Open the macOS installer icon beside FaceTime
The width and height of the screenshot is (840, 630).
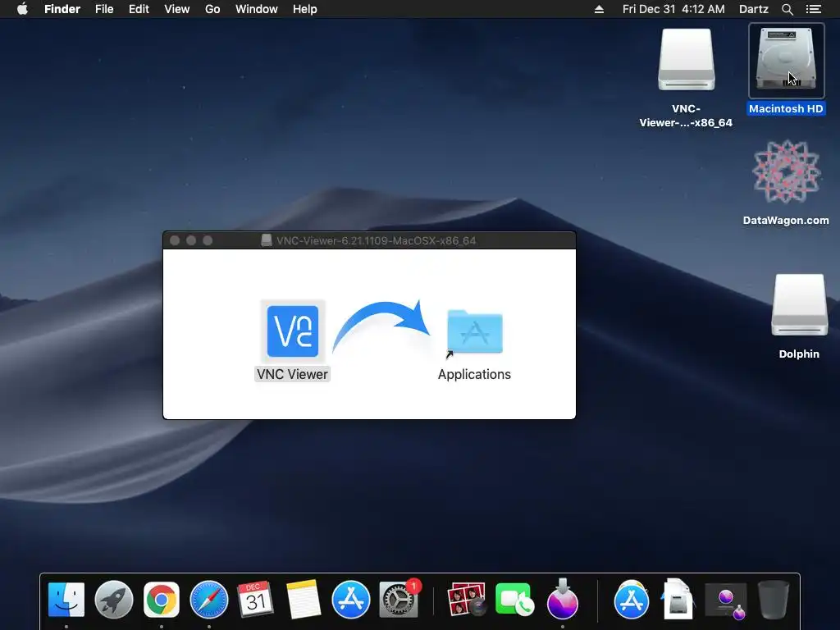[x=563, y=599]
